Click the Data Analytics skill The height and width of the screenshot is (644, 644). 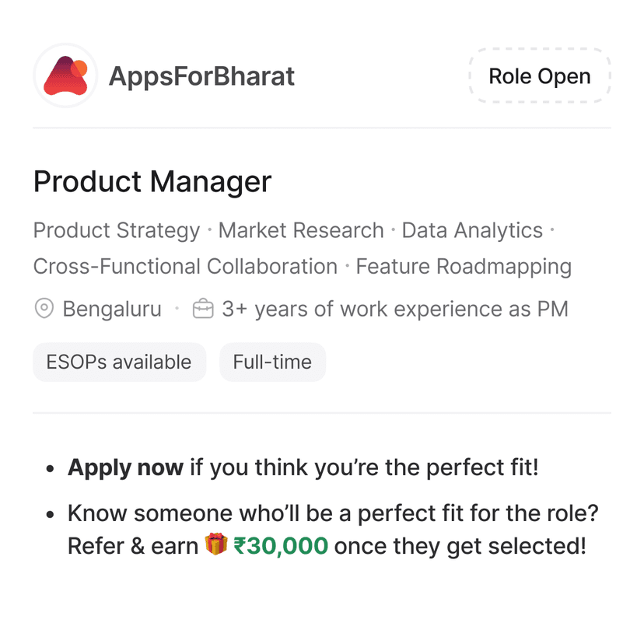click(472, 230)
